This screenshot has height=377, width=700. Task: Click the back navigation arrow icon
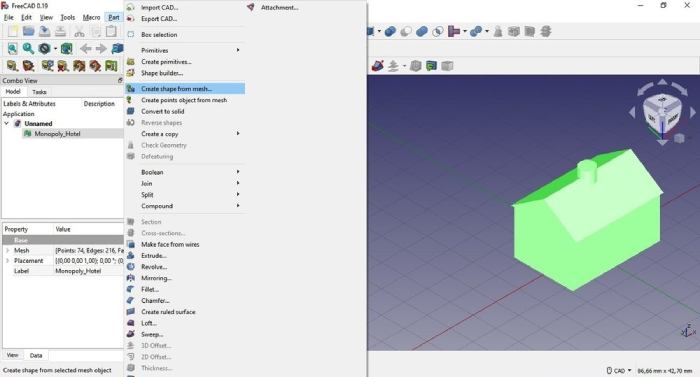[86, 48]
